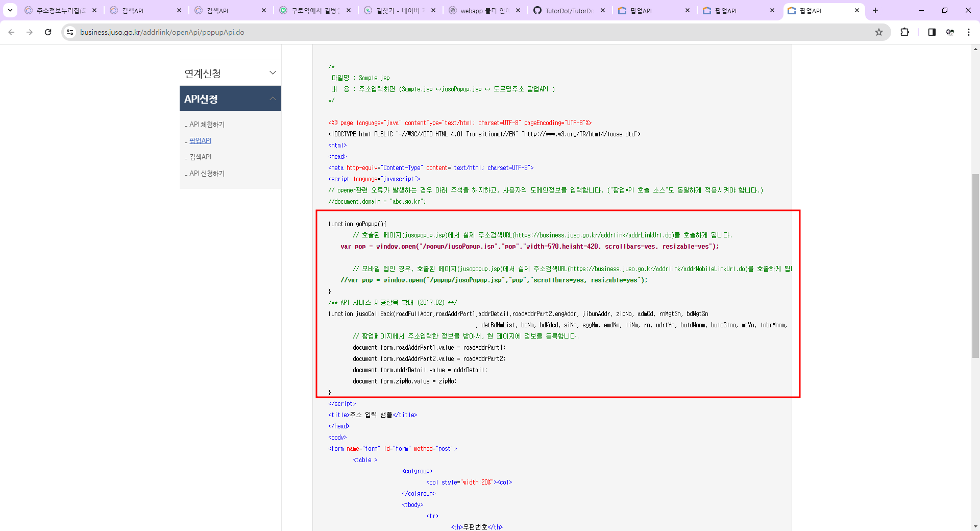Close the TutorDot GitHub tab

tap(603, 10)
